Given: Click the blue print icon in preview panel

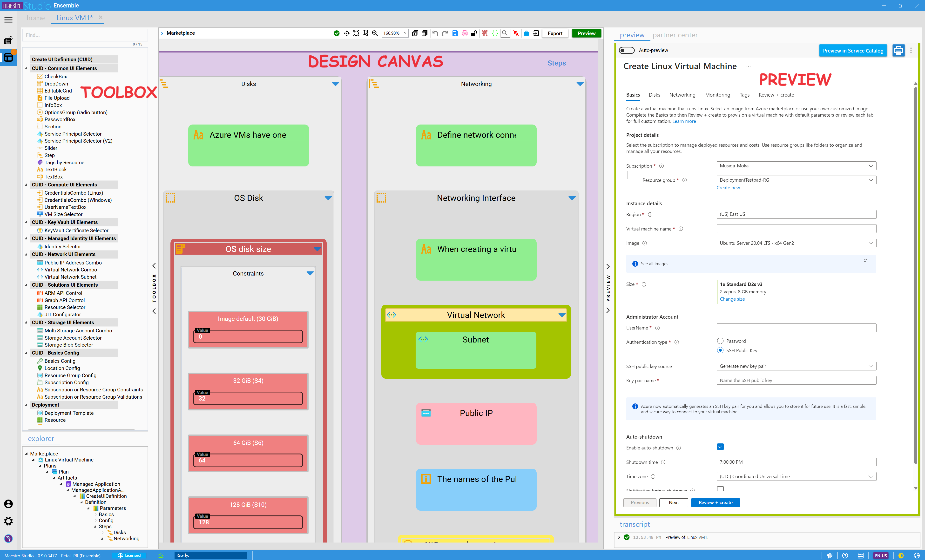Looking at the screenshot, I should coord(898,50).
